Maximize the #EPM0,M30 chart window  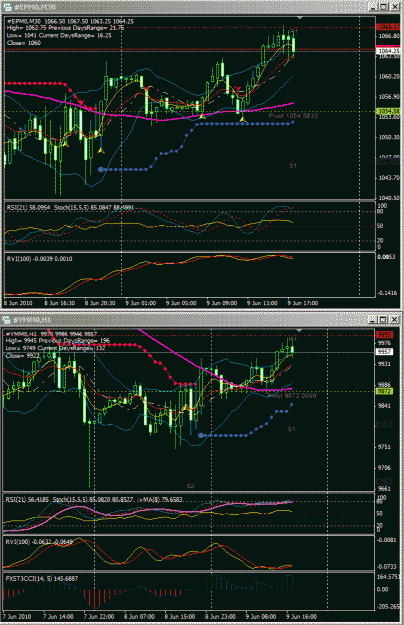pos(383,7)
